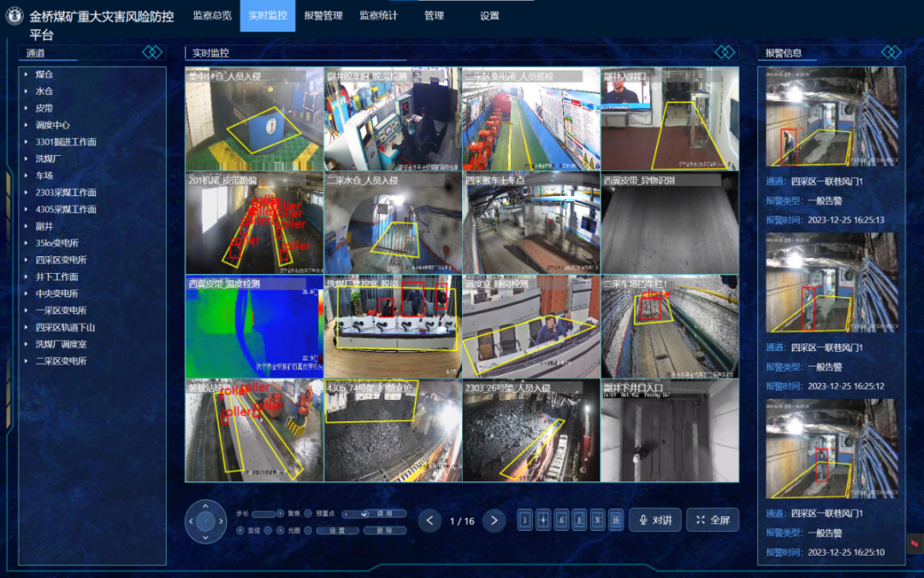
Task: Open the 监察总览 tab
Action: point(212,15)
